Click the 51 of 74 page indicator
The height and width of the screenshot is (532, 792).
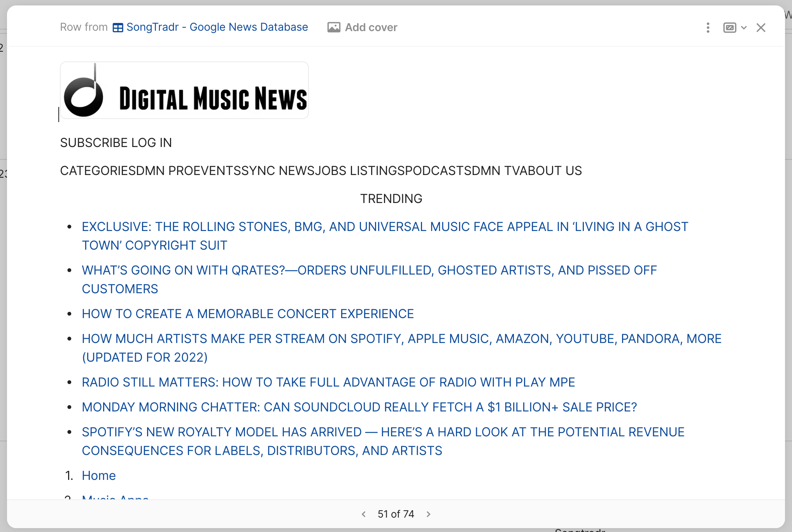395,514
